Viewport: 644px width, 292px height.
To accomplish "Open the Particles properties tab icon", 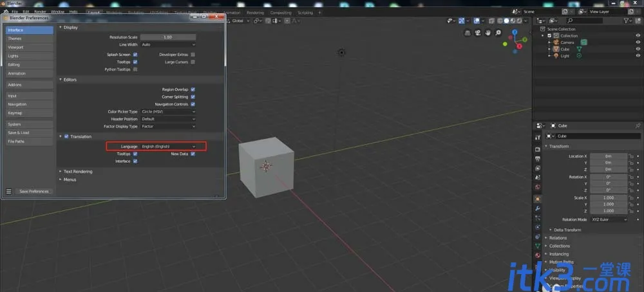I will point(538,218).
